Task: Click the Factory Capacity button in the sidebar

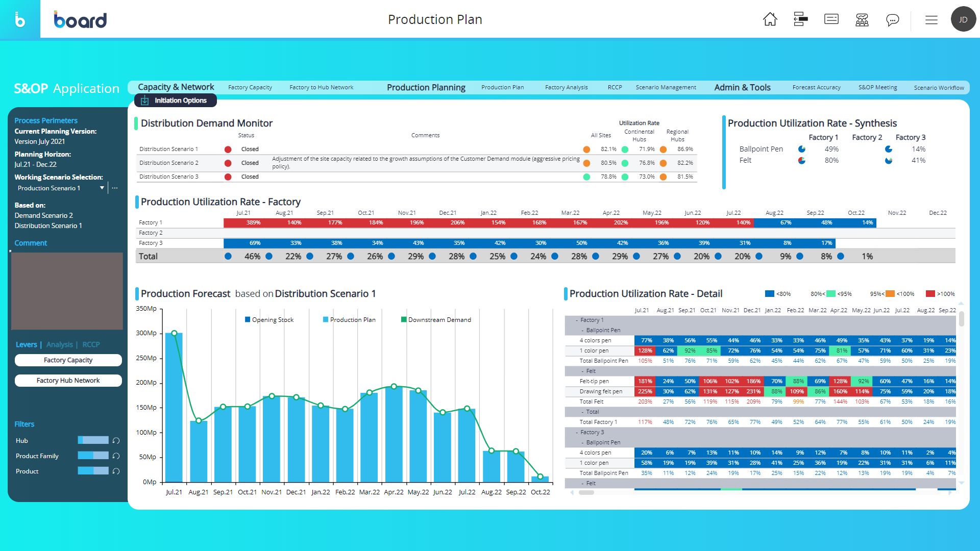Action: tap(68, 360)
